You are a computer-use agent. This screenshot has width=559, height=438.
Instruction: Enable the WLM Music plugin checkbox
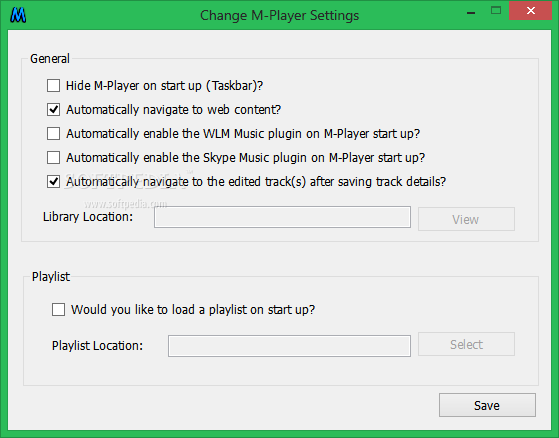pyautogui.click(x=53, y=134)
